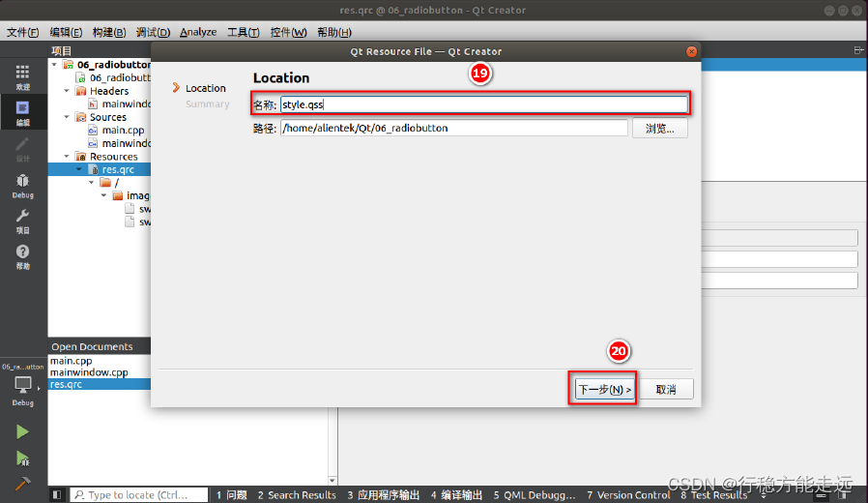This screenshot has height=503, width=868.
Task: Open the 控件(W) menu
Action: pyautogui.click(x=288, y=32)
